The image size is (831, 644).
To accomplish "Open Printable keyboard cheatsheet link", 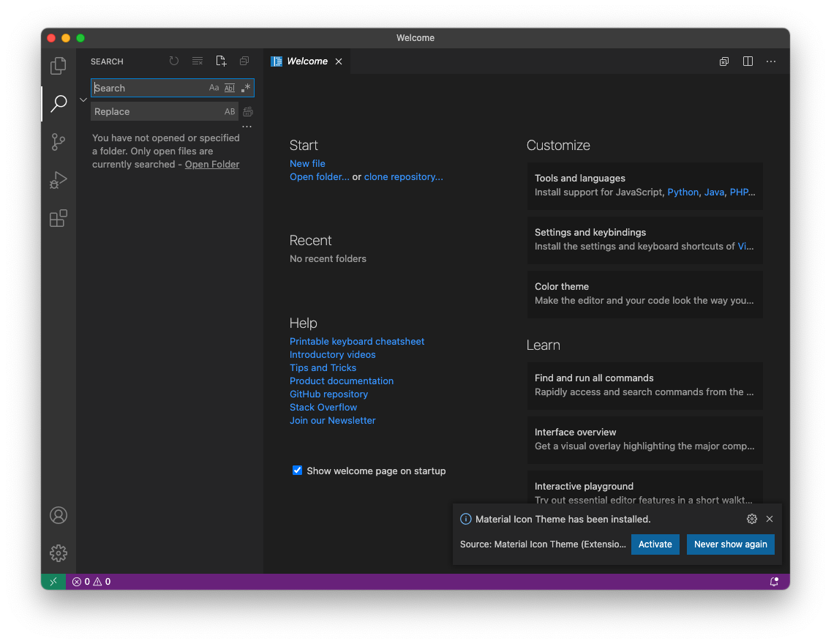I will [357, 341].
